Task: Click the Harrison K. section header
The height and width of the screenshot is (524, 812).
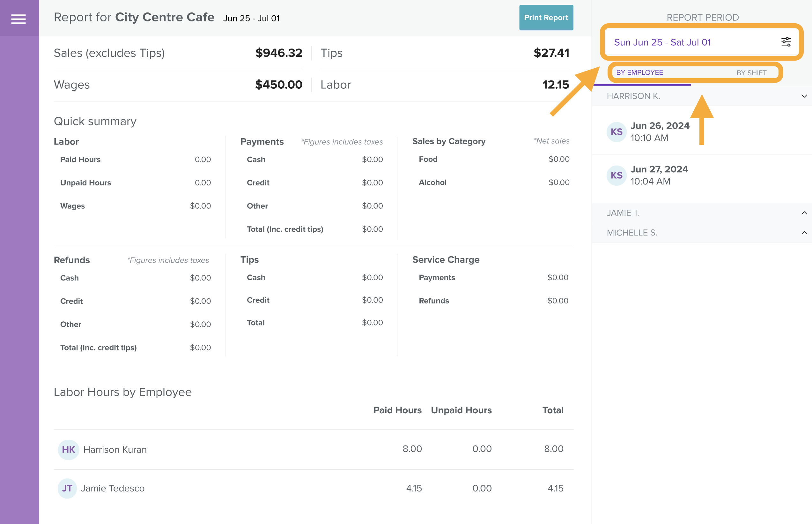Action: [633, 96]
